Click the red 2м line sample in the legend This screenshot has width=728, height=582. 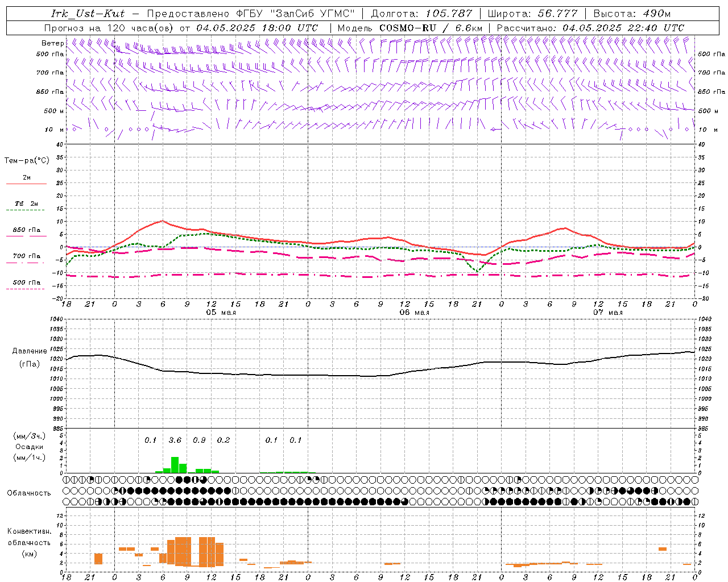pyautogui.click(x=26, y=184)
